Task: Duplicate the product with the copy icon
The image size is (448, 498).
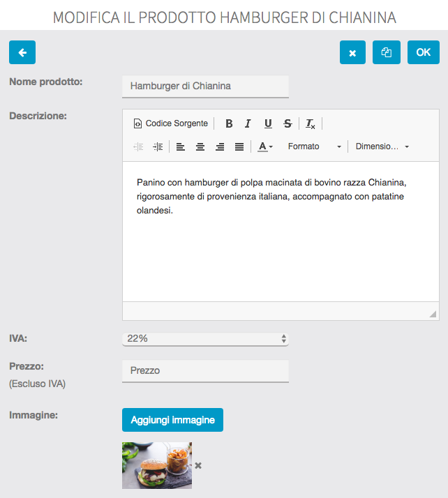Action: (387, 52)
